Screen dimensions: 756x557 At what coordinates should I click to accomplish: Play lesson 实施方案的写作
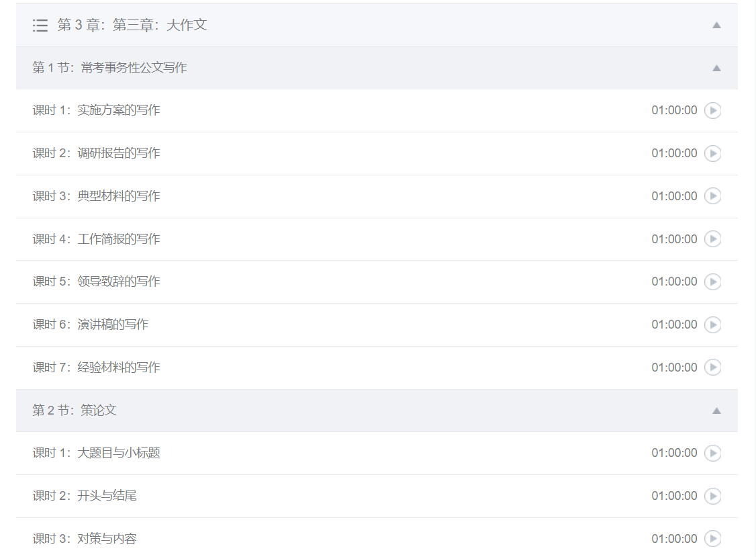click(712, 111)
